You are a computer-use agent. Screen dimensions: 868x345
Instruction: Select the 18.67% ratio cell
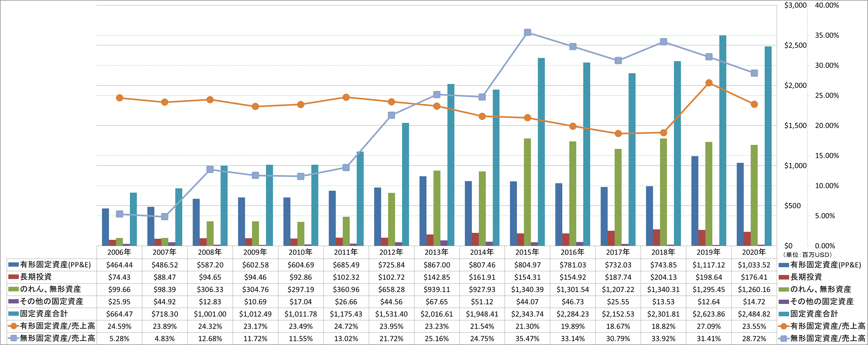618,326
